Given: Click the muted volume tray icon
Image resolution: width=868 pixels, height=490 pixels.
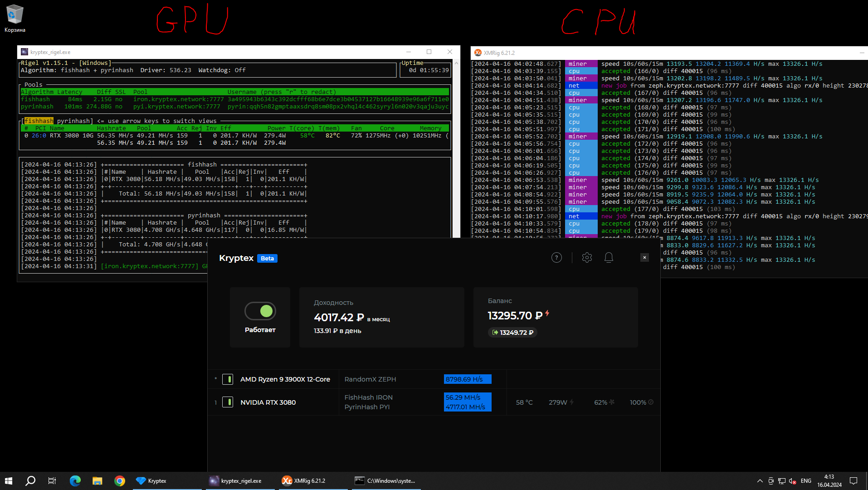Looking at the screenshot, I should pos(793,481).
